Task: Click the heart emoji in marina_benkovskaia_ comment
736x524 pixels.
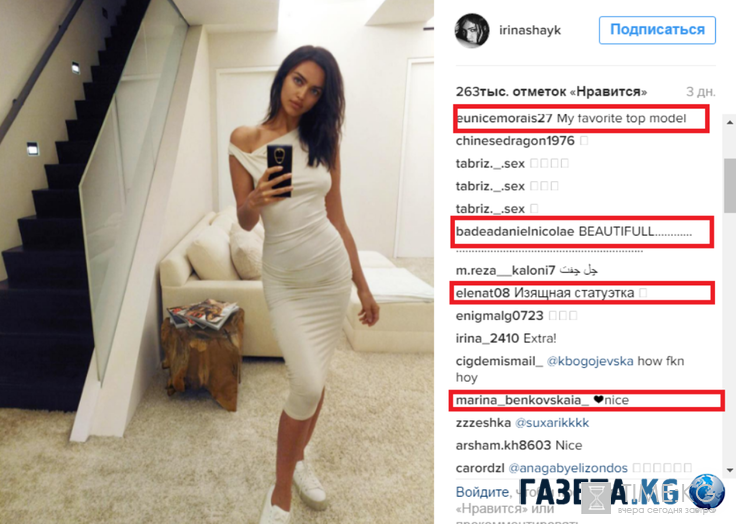Action: point(598,400)
